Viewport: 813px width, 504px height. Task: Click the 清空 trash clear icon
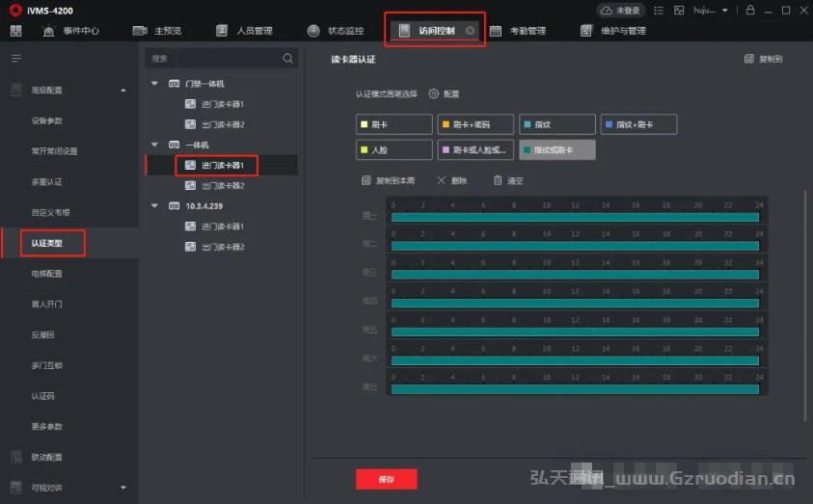[498, 180]
